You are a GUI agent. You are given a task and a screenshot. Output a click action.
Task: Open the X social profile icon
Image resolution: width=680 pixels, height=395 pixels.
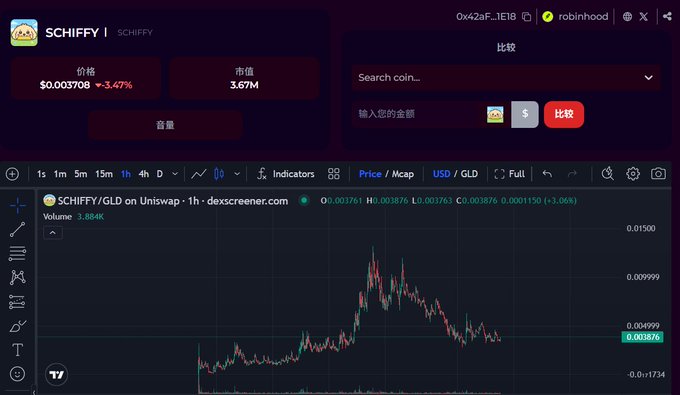click(x=644, y=17)
